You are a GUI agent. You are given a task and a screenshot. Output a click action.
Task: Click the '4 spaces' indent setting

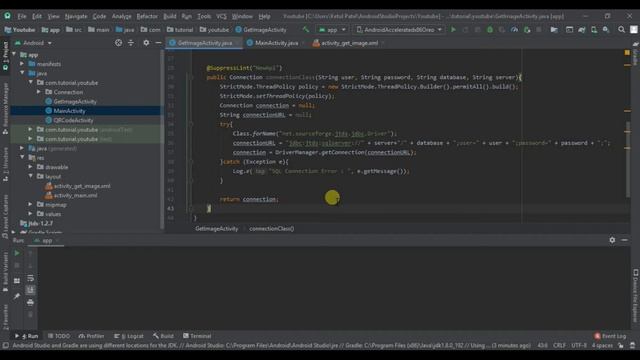pyautogui.click(x=602, y=346)
